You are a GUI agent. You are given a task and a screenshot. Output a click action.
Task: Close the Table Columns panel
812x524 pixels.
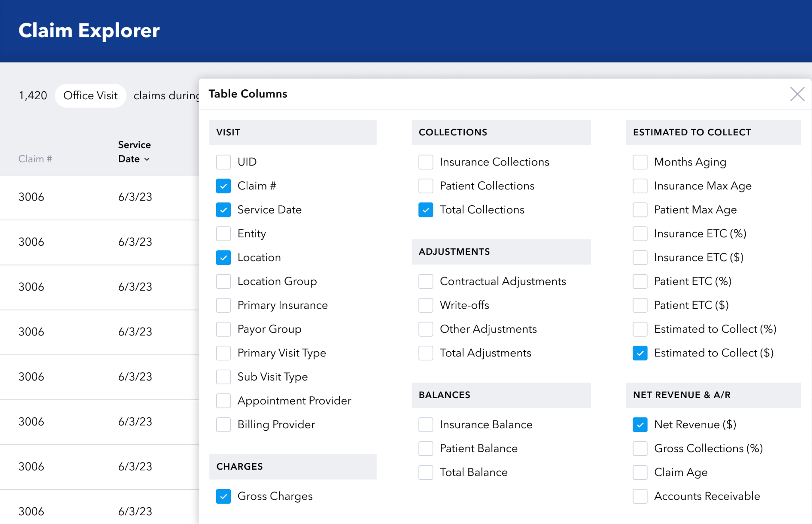[797, 94]
